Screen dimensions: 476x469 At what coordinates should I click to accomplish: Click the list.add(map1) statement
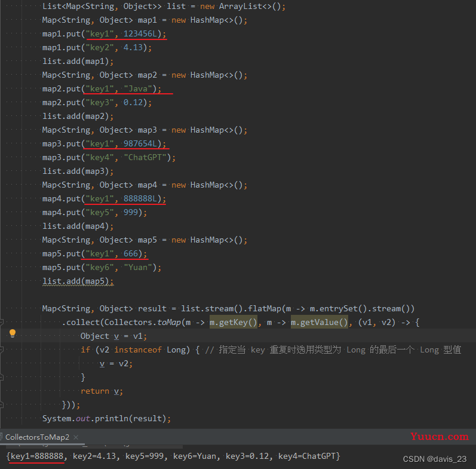(78, 62)
